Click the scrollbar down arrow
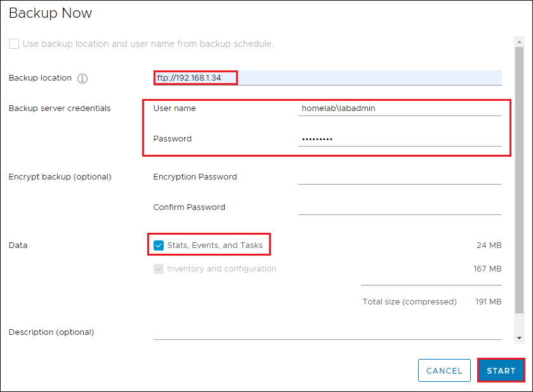Screen dimensions: 533x392 point(519,338)
